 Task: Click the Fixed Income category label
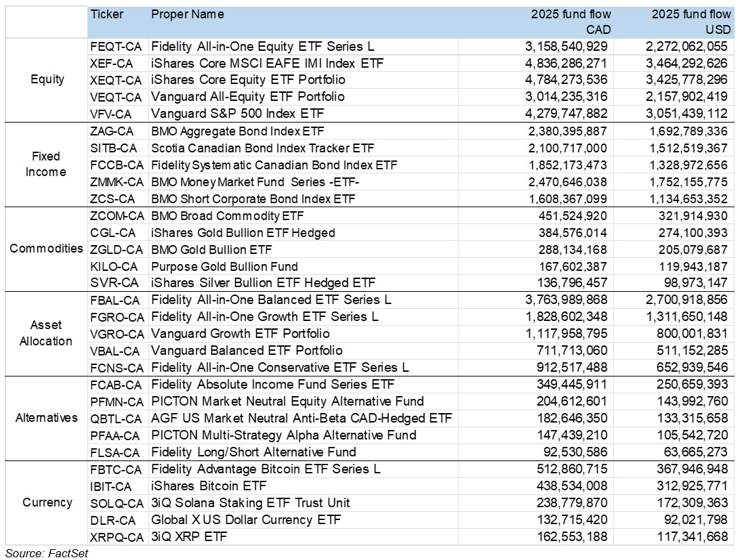coord(44,165)
